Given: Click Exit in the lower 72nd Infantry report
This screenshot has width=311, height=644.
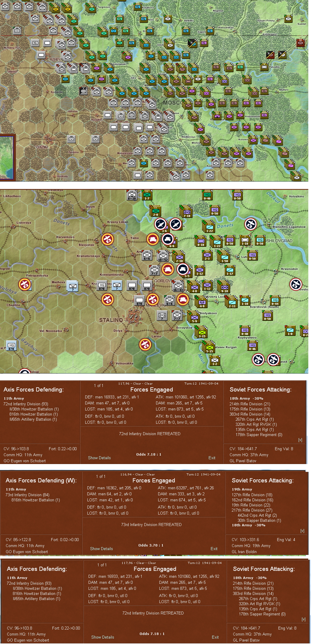Looking at the screenshot, I should (x=215, y=637).
